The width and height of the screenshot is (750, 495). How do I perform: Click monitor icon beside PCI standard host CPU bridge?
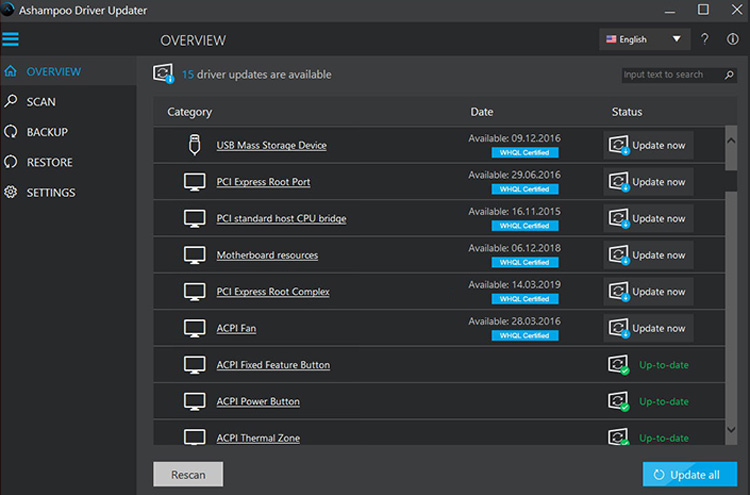click(x=195, y=219)
